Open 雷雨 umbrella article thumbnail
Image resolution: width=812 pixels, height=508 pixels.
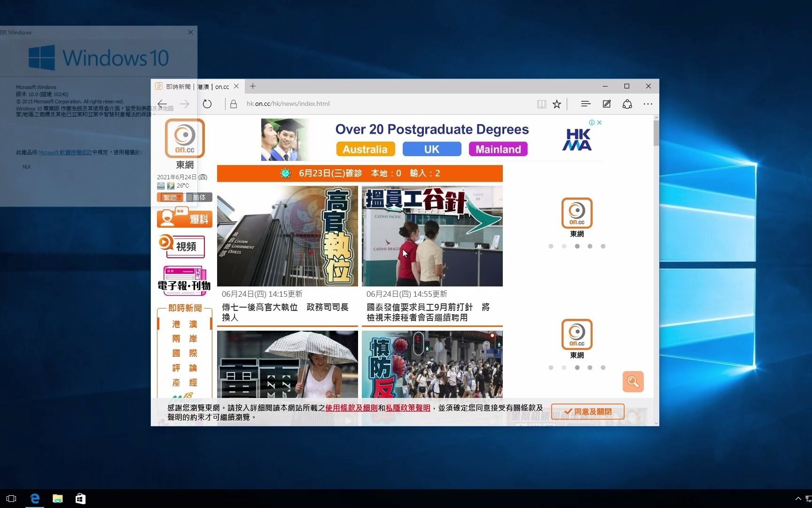(288, 365)
